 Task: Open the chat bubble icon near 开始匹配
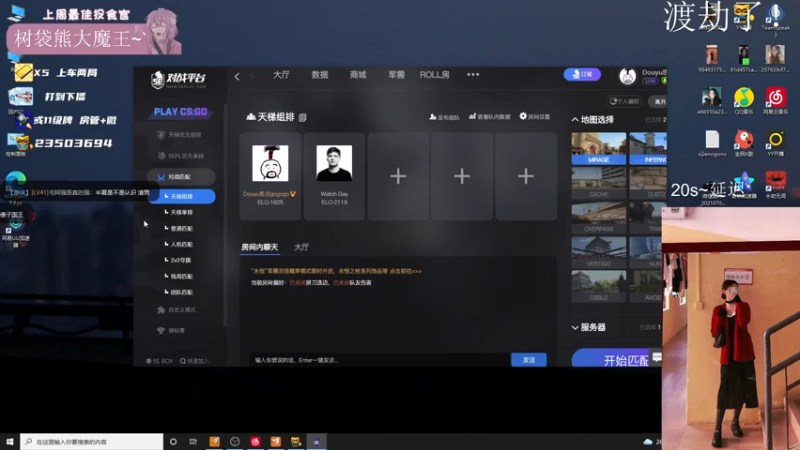point(657,357)
